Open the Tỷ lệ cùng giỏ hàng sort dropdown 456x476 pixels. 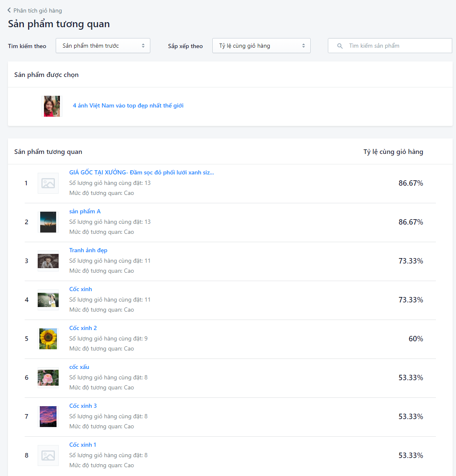[261, 46]
